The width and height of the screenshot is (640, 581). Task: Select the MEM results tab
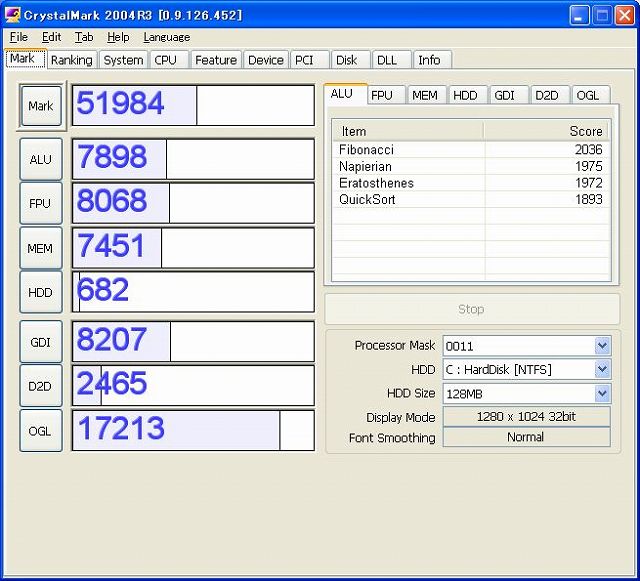pos(427,95)
